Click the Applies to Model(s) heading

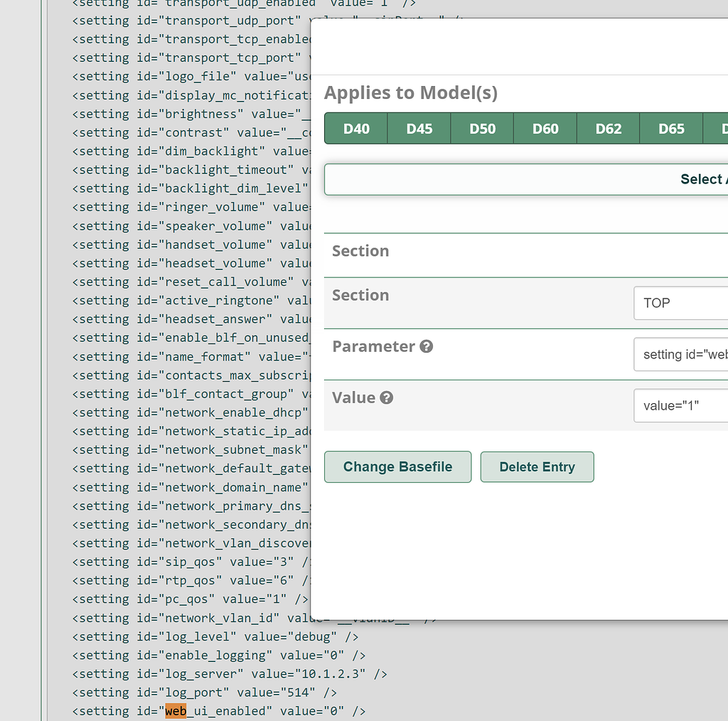point(412,92)
